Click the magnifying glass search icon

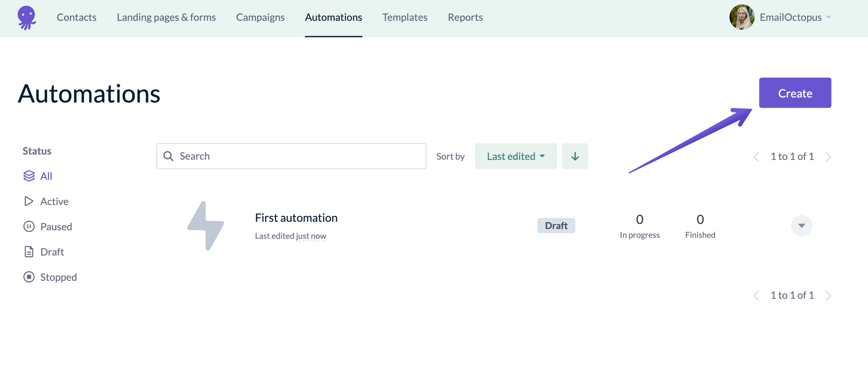point(168,156)
